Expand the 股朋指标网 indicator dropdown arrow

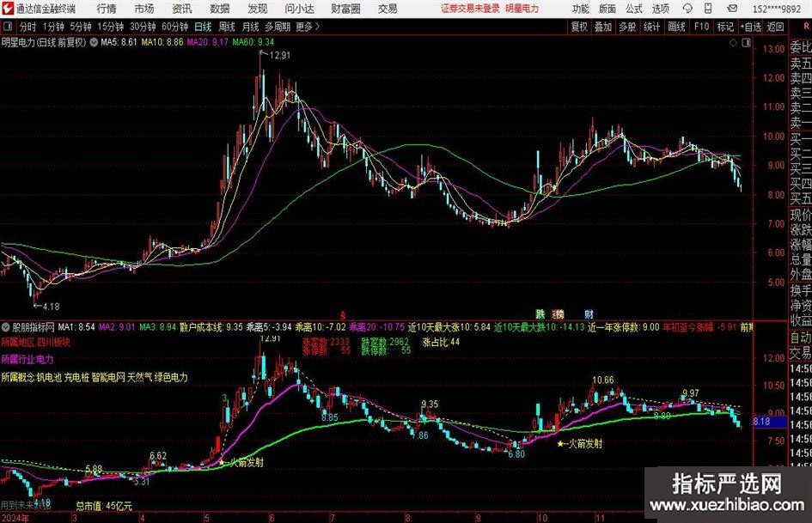(x=6, y=327)
